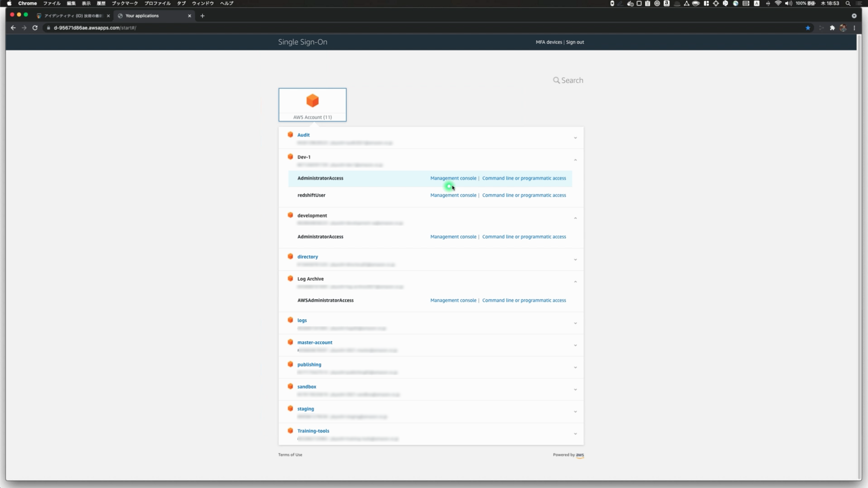This screenshot has width=868, height=488.
Task: Click the cube icon beside directory
Action: click(x=291, y=256)
